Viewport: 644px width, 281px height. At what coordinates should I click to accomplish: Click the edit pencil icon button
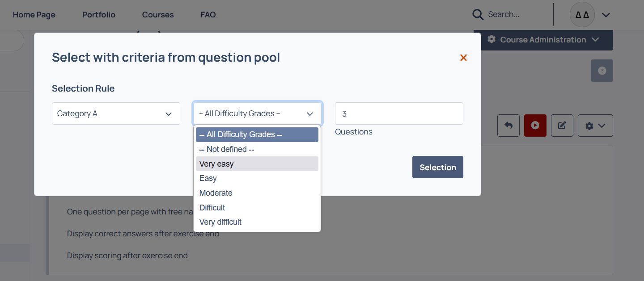[x=562, y=126]
